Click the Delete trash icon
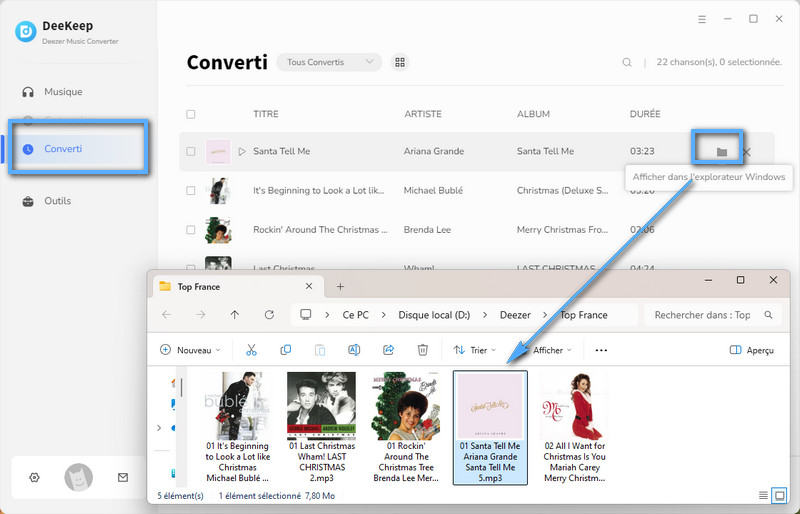 pos(422,350)
